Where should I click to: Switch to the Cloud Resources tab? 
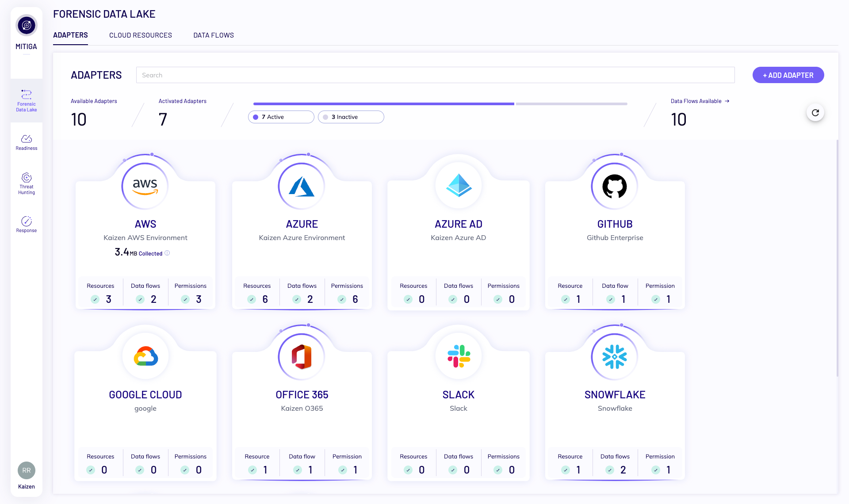click(x=140, y=35)
